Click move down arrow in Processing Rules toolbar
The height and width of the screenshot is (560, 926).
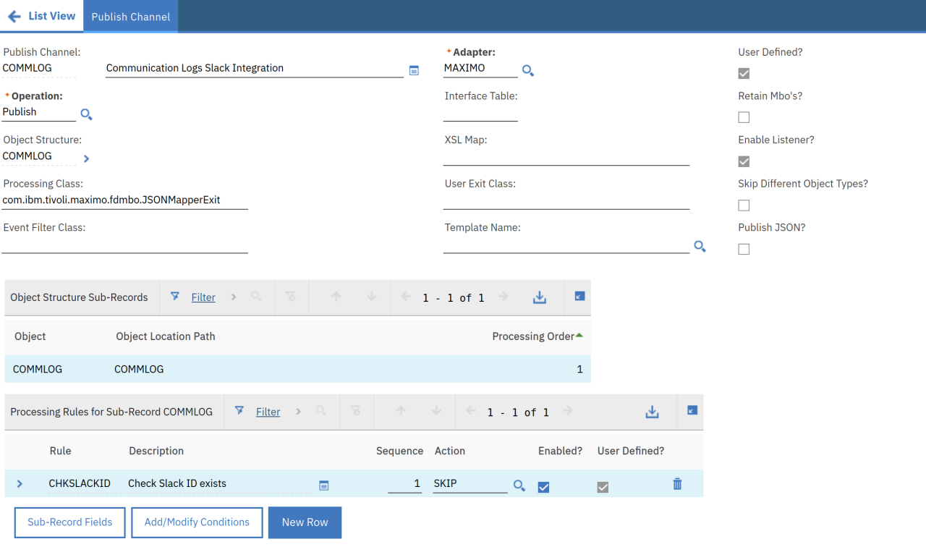pos(436,411)
